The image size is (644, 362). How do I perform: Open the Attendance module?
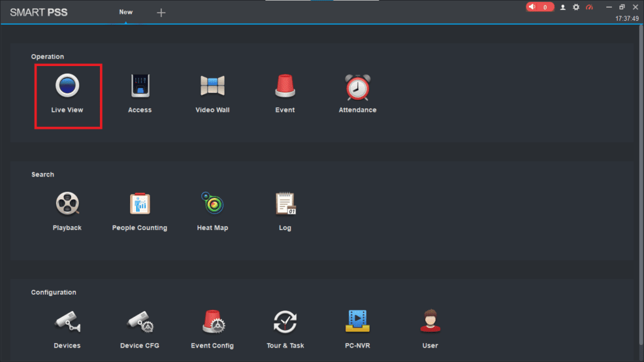click(x=357, y=87)
